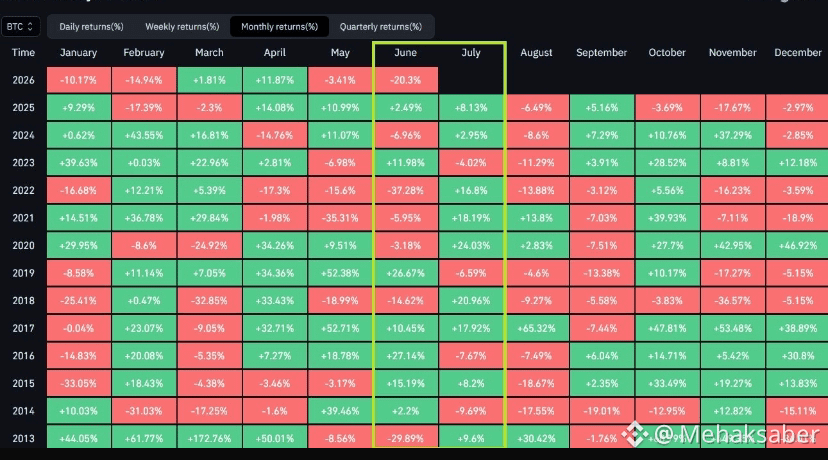This screenshot has height=460, width=828.
Task: Click the +28.52% October 2023 cell
Action: [x=667, y=163]
